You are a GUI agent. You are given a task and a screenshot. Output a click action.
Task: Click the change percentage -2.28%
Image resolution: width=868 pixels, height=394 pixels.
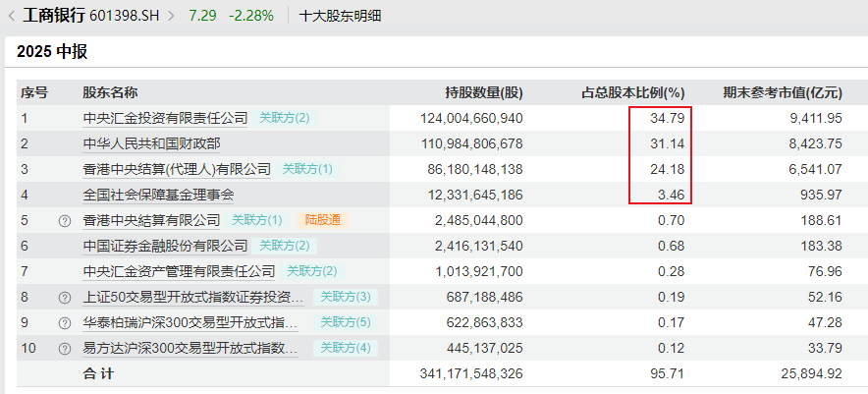[251, 16]
